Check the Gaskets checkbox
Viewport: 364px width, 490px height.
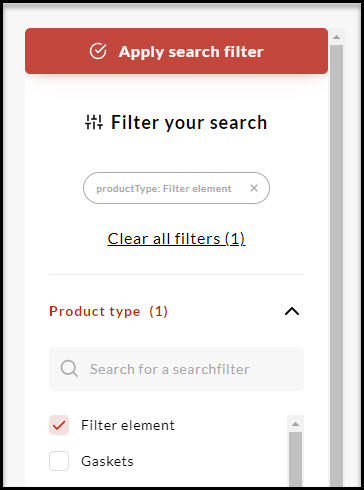click(59, 461)
